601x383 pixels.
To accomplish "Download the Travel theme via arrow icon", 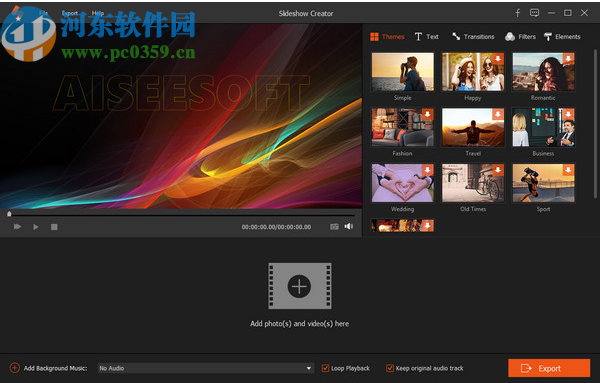I will pyautogui.click(x=498, y=114).
